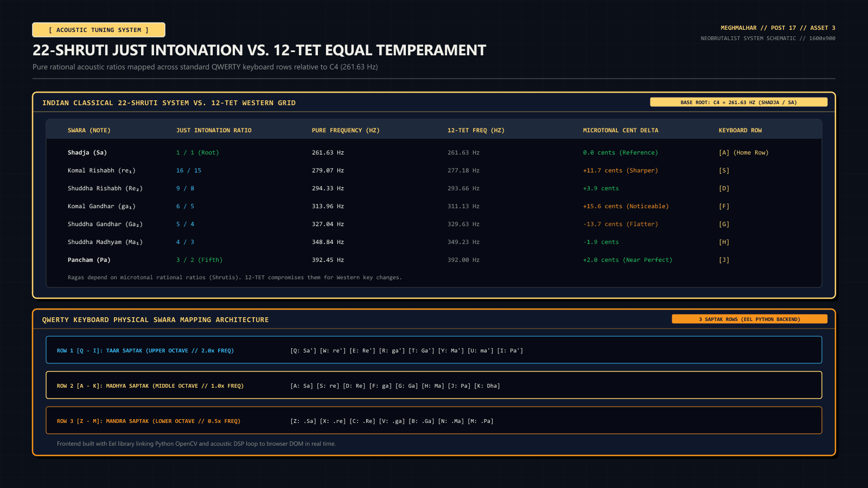Click the +2.0 cents (Near Perfect) delta
Screen dimensions: 868x488
pos(628,260)
